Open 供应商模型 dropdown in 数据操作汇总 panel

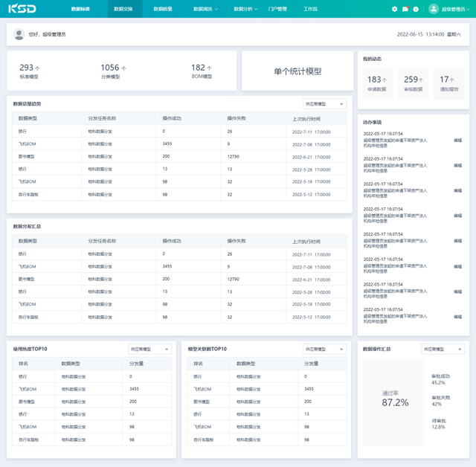(x=443, y=349)
